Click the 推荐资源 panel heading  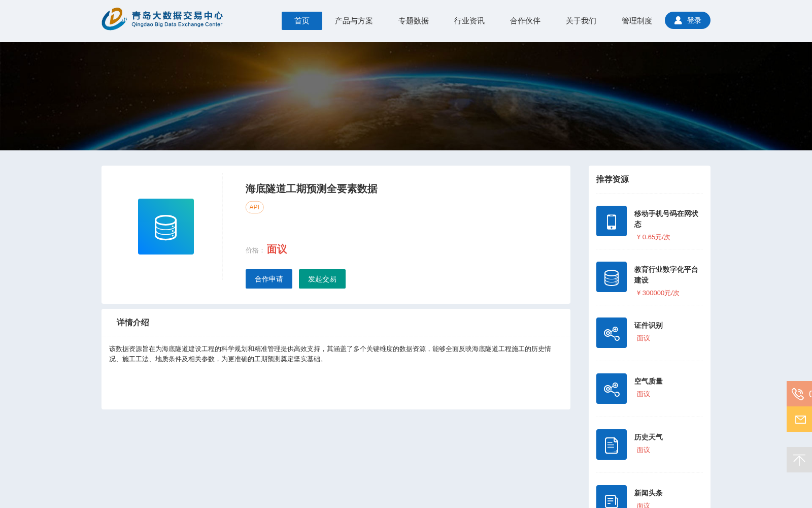(613, 179)
